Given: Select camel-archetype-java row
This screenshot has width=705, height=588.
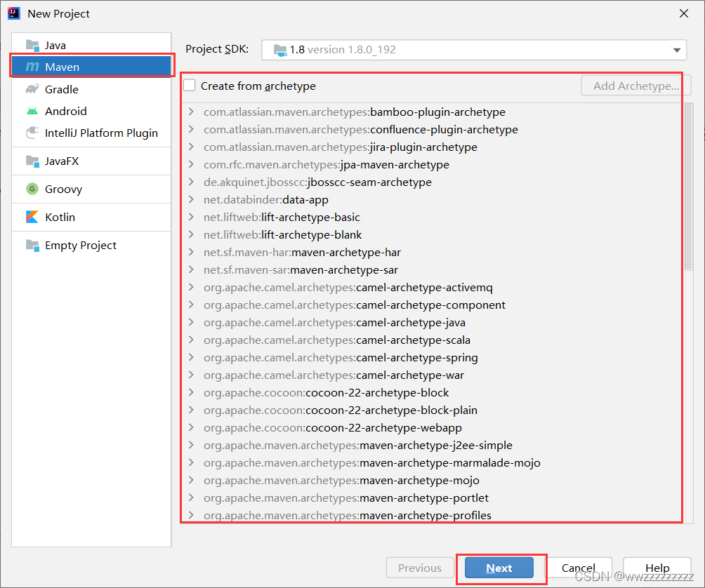Looking at the screenshot, I should pos(432,322).
